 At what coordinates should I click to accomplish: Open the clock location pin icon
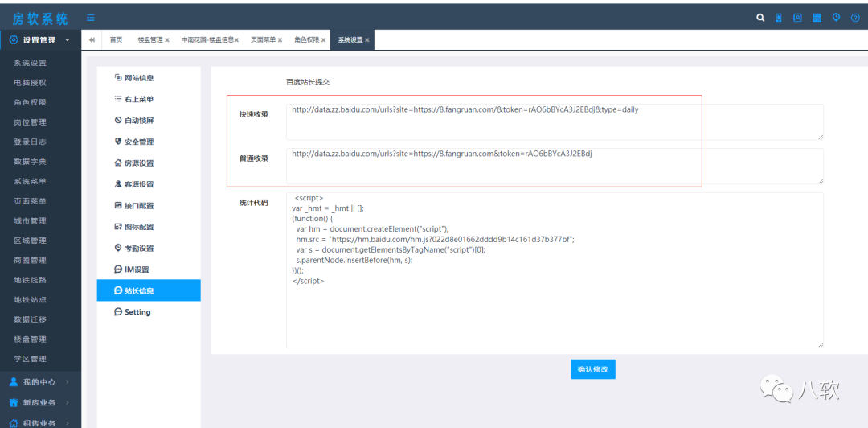(836, 17)
